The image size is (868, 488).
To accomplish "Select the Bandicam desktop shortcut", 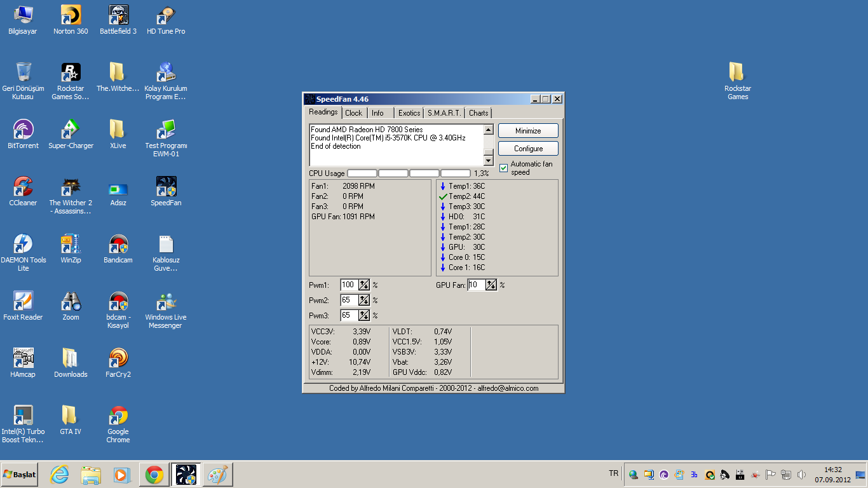I will coord(118,248).
